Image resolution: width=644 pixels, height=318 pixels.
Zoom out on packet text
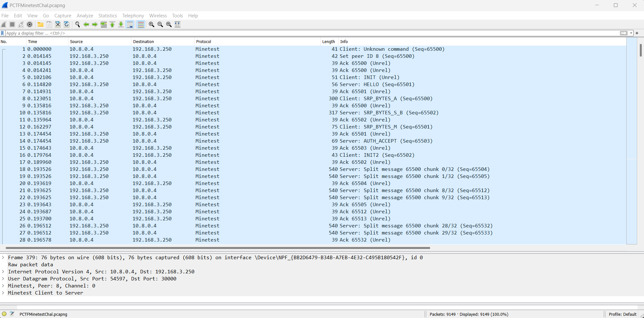click(x=160, y=24)
